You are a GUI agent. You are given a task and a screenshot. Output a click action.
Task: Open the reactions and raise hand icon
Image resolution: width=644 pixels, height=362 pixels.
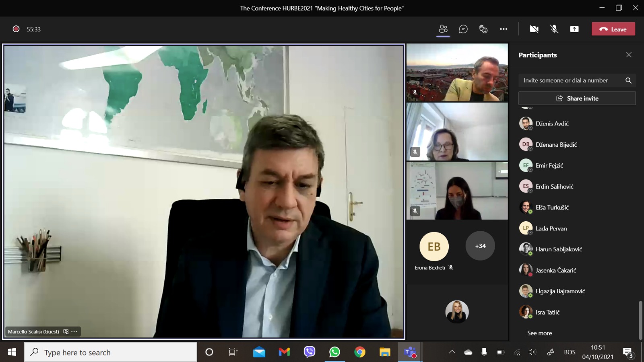[483, 29]
